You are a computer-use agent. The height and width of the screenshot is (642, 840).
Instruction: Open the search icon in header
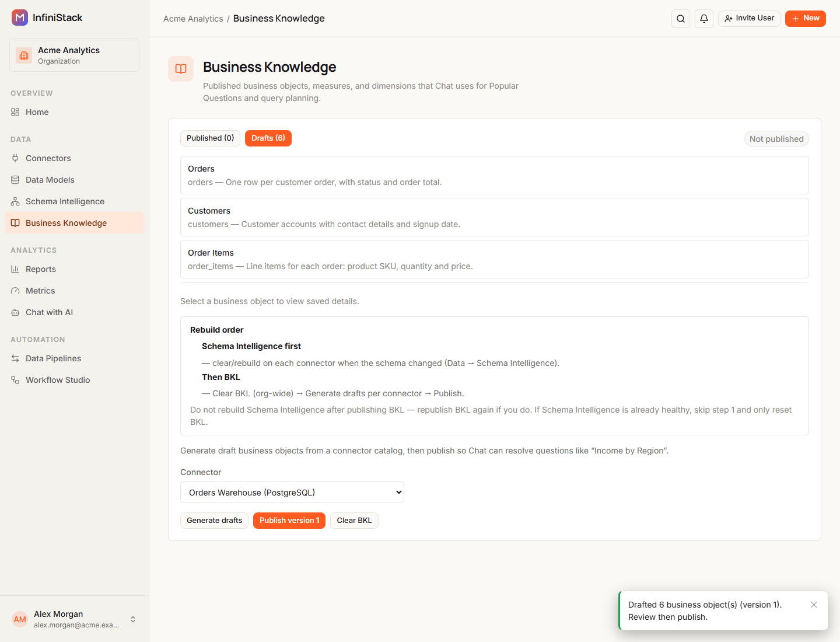(681, 19)
